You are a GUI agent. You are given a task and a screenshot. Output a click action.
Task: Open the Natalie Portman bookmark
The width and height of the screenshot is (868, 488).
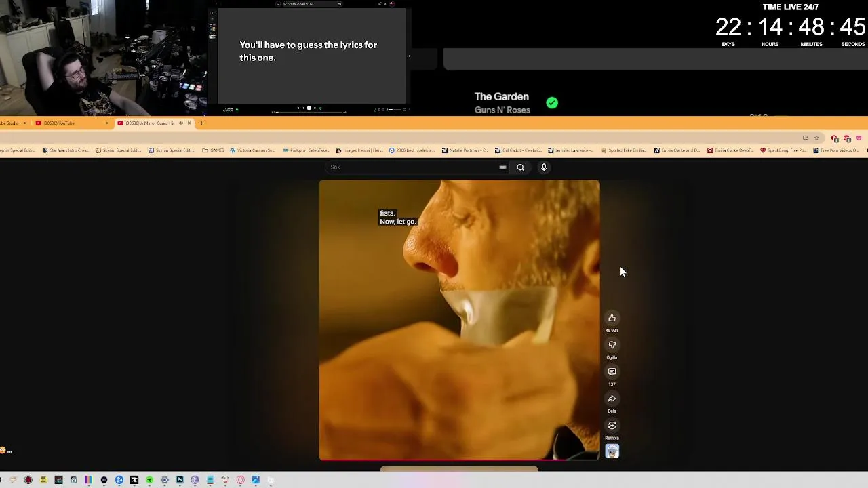pyautogui.click(x=466, y=150)
